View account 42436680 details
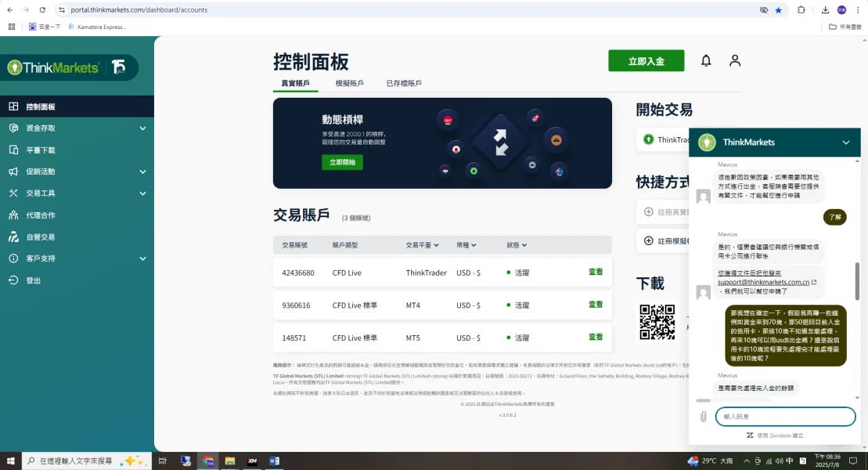The image size is (868, 470). click(596, 272)
